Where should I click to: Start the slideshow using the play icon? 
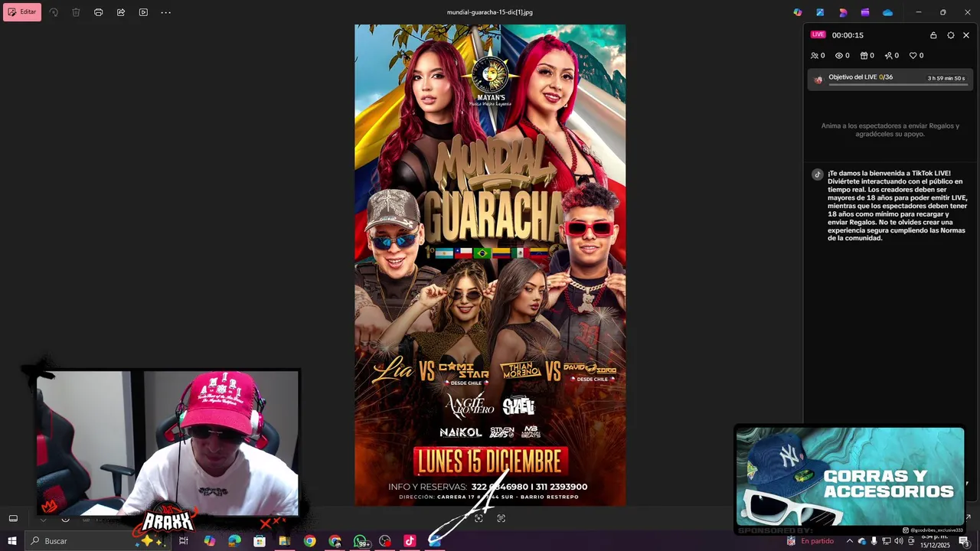coord(143,12)
